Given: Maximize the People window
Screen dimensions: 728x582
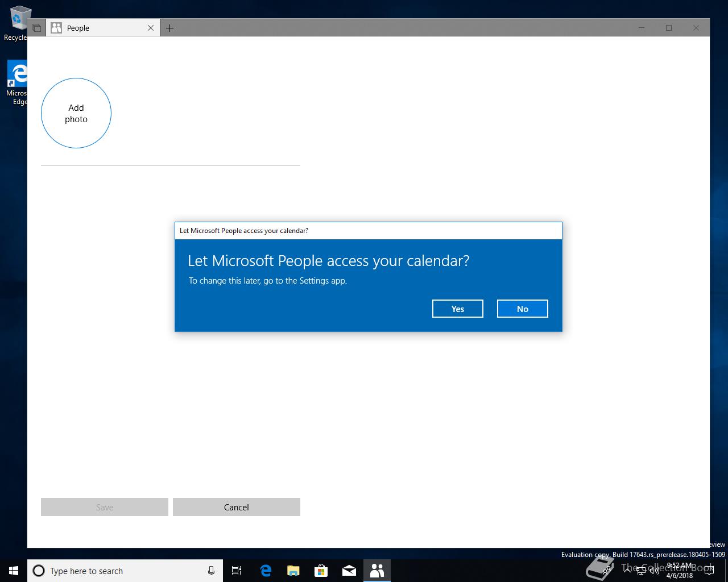Looking at the screenshot, I should [669, 28].
